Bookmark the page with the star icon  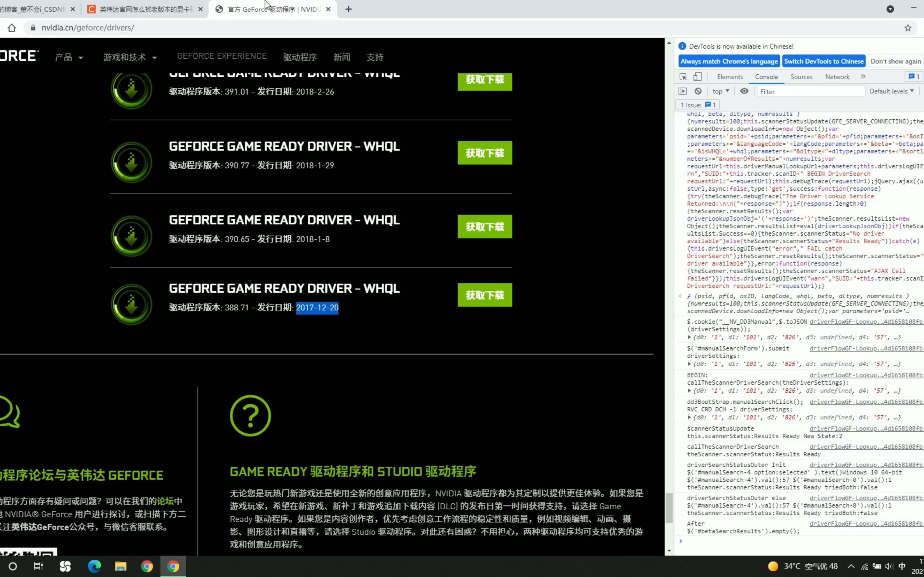(x=908, y=28)
